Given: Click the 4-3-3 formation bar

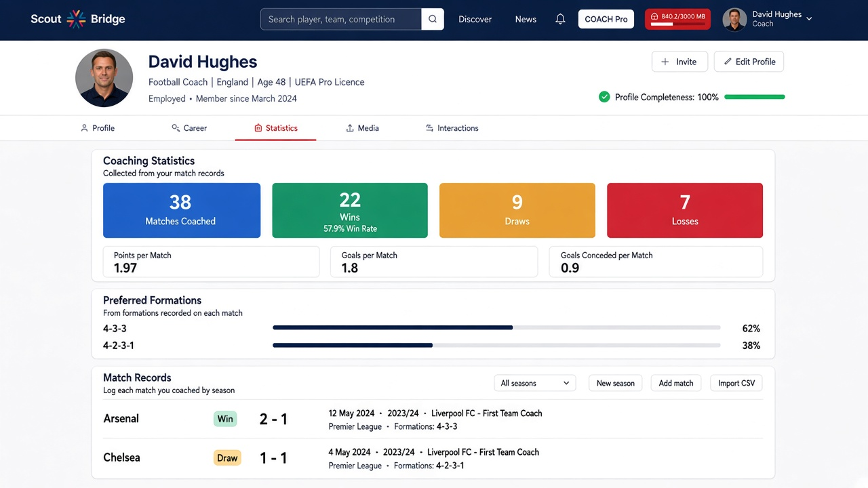Looking at the screenshot, I should (x=496, y=328).
